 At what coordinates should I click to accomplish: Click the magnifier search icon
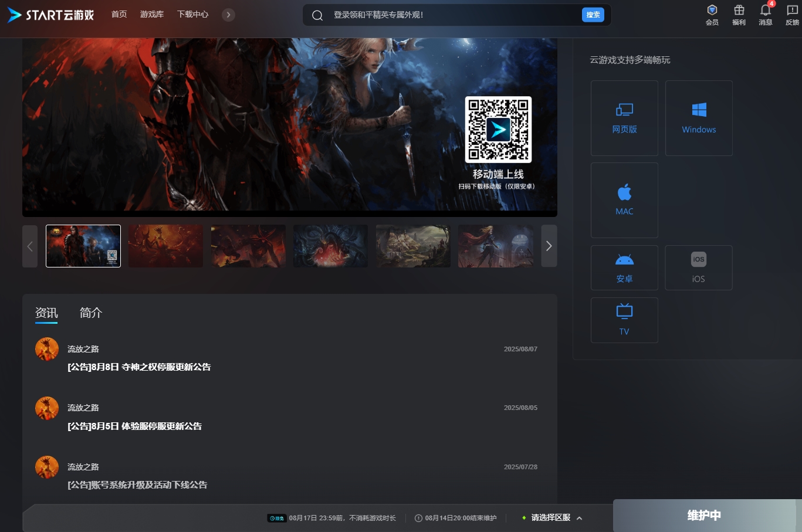click(x=317, y=15)
